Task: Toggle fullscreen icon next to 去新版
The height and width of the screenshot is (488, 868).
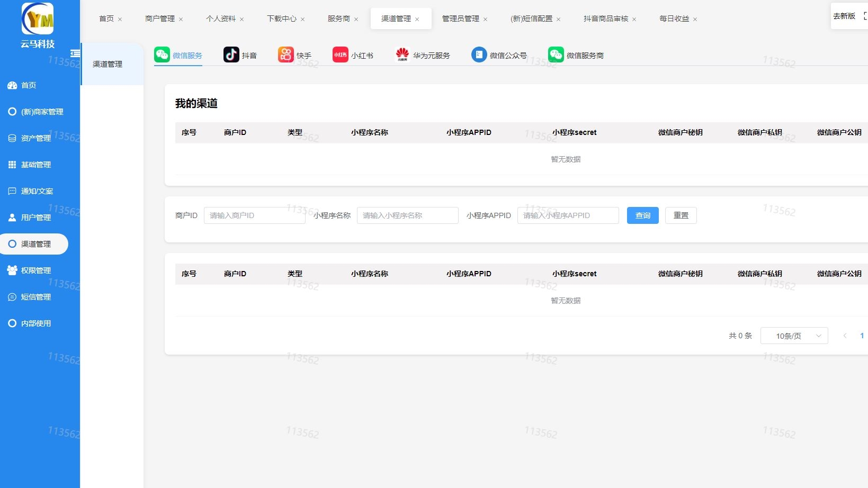Action: point(865,16)
